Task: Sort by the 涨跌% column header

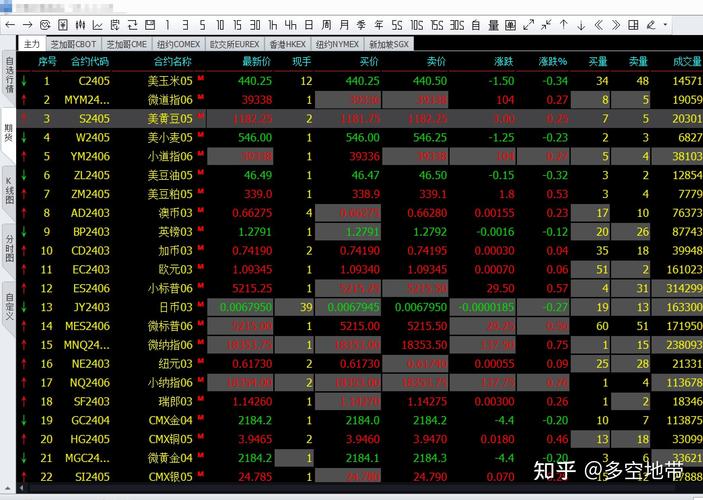Action: [x=552, y=61]
